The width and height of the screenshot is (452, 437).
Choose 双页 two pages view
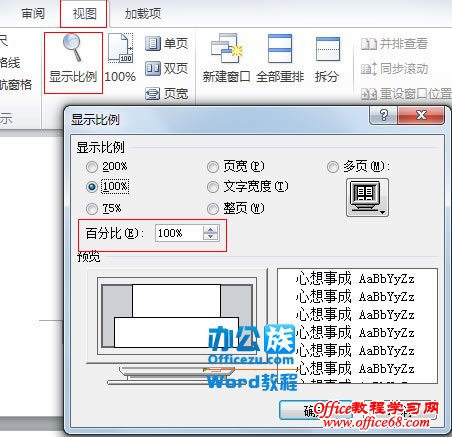pyautogui.click(x=167, y=69)
